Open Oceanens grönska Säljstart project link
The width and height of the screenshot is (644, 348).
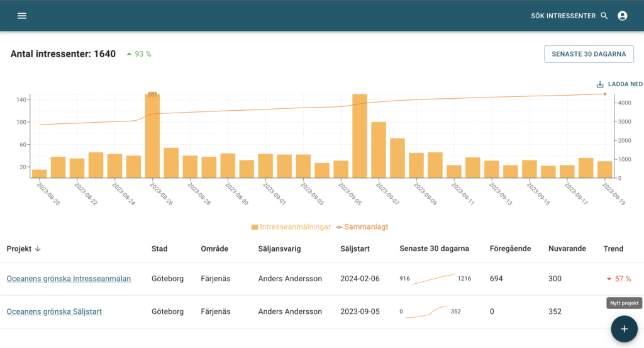point(54,312)
